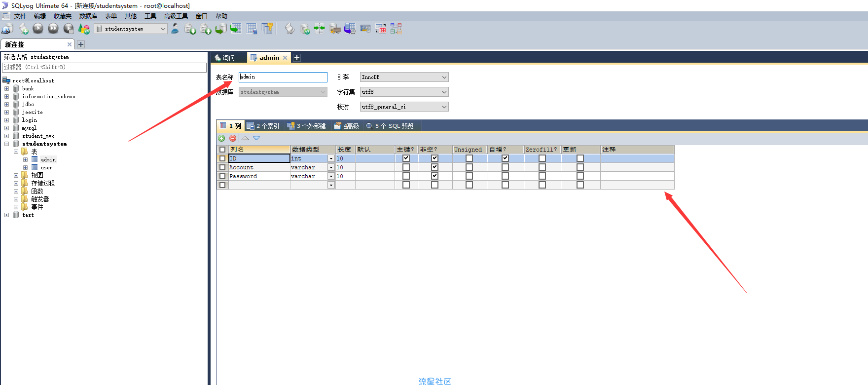Toggle auto-increment checkbox for ID row

505,158
